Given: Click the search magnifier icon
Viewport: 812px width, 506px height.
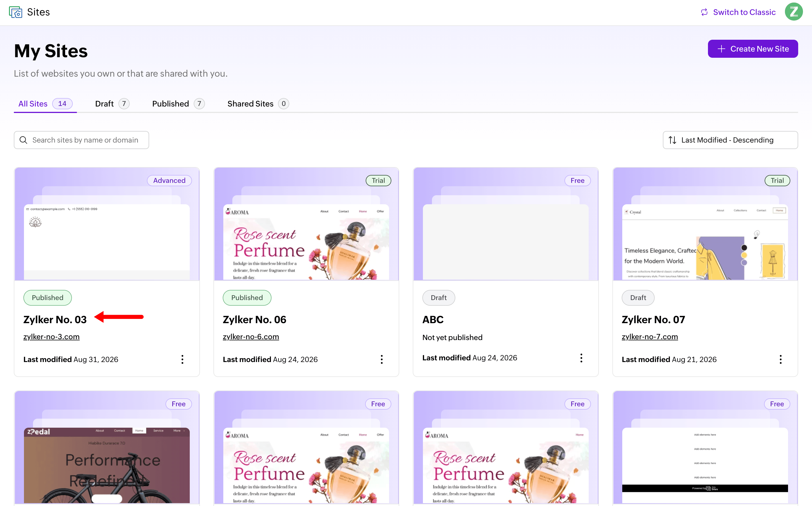Looking at the screenshot, I should point(23,140).
